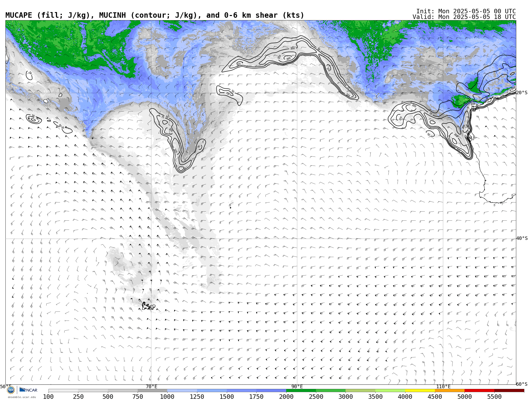Select the Valid: Mon 2025-05-05 18 UTC text
The width and height of the screenshot is (532, 400).
pos(464,17)
